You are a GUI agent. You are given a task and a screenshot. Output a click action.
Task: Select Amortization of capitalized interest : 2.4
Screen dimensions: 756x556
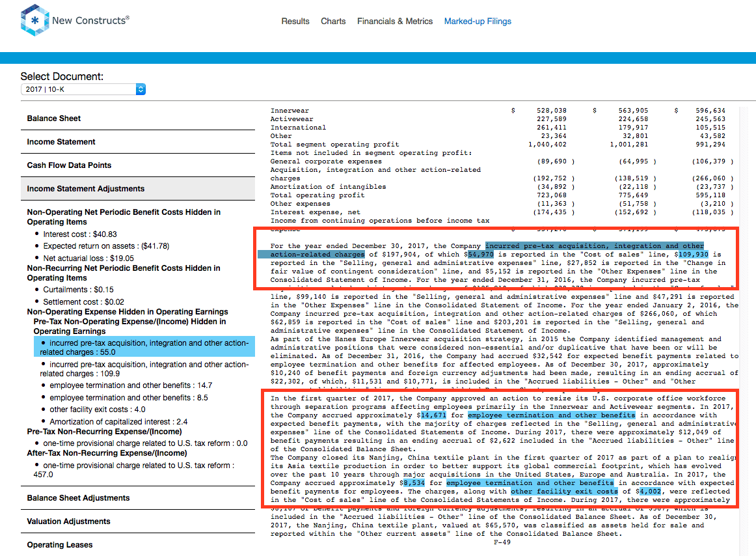(118, 422)
